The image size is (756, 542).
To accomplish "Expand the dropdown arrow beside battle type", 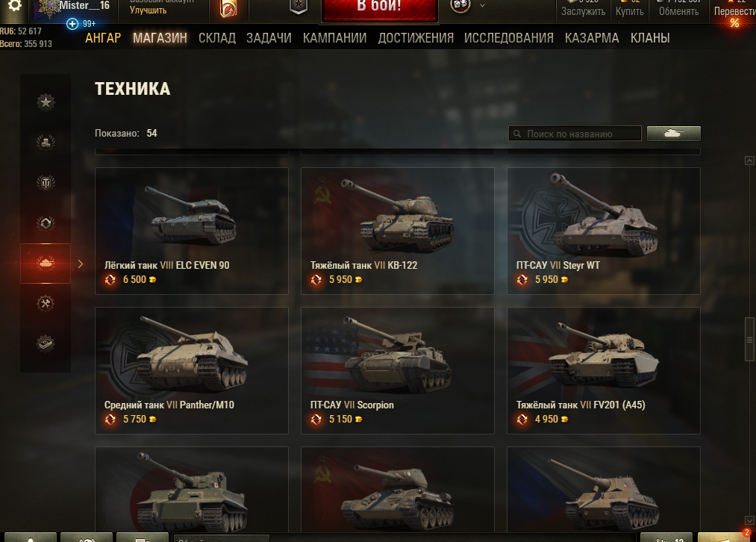I will click(x=482, y=6).
